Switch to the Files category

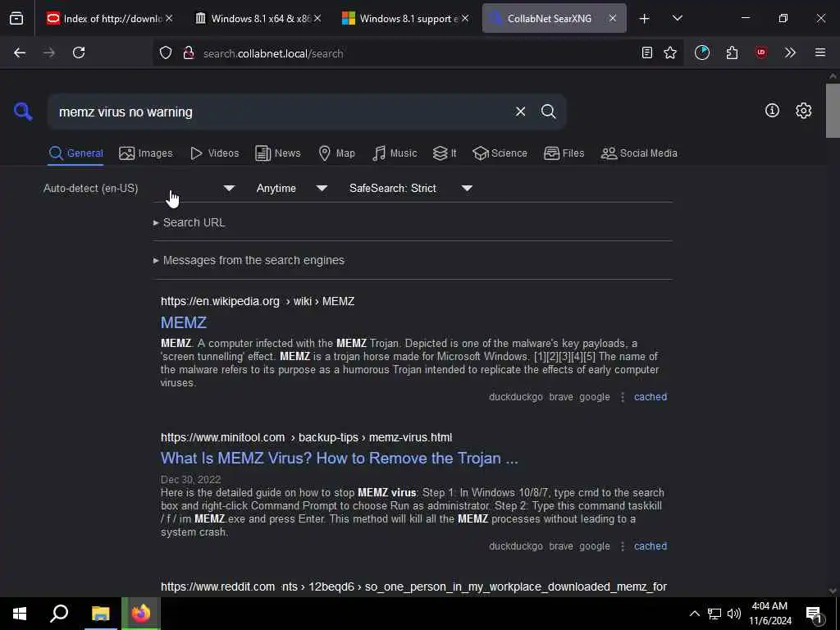coord(564,153)
